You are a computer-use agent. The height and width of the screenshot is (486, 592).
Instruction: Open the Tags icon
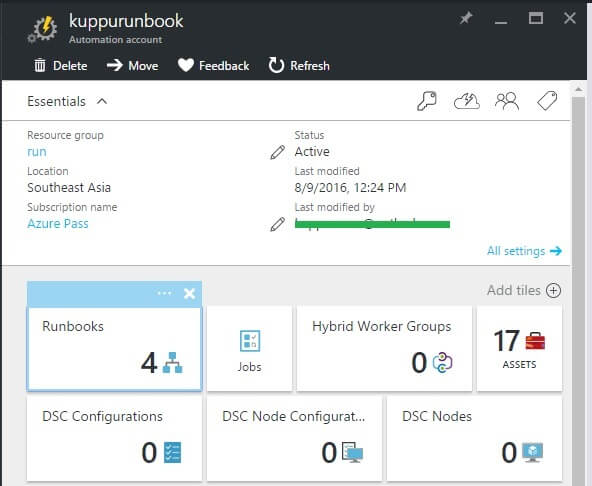pos(547,101)
